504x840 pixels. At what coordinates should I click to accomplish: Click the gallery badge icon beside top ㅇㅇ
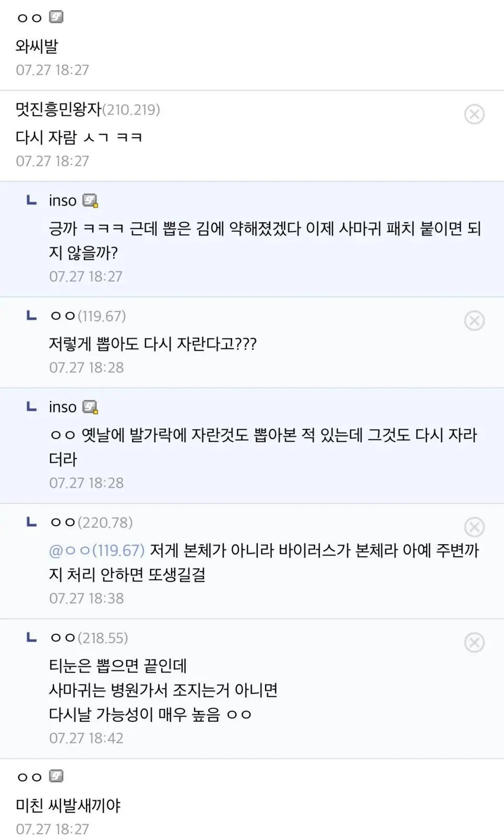tap(57, 17)
